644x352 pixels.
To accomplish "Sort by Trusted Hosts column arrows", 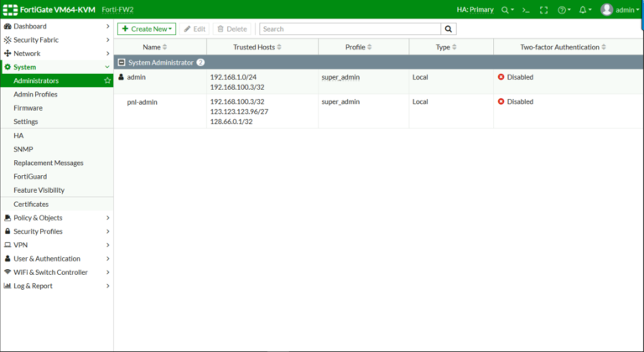I will coord(279,47).
